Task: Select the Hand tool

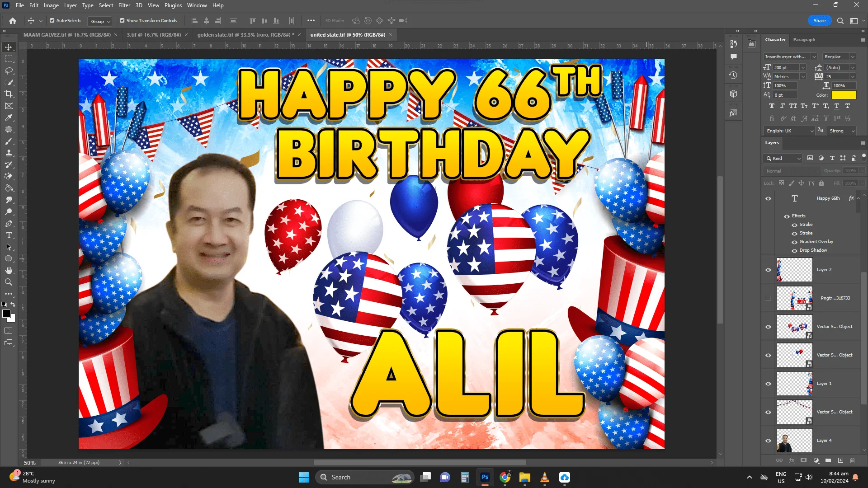Action: 9,270
